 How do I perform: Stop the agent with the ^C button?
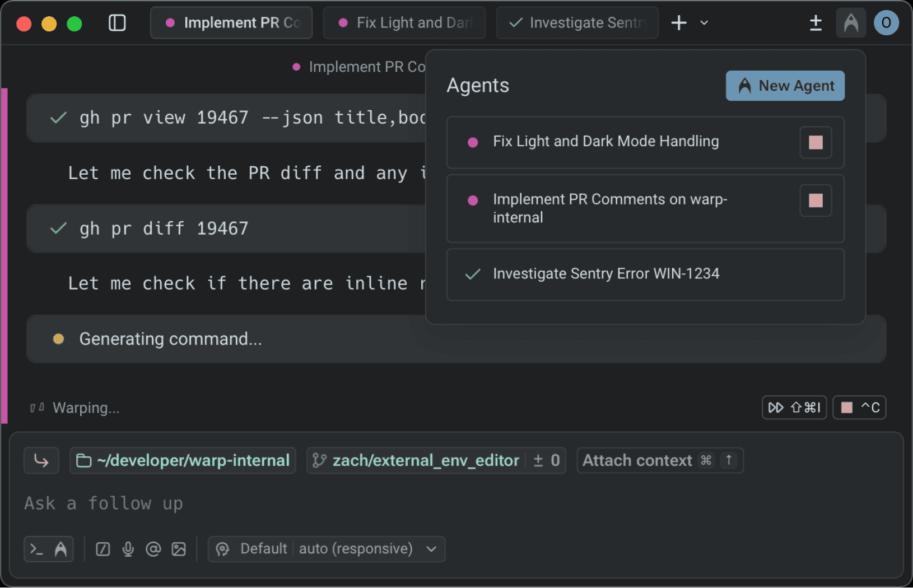(x=859, y=408)
